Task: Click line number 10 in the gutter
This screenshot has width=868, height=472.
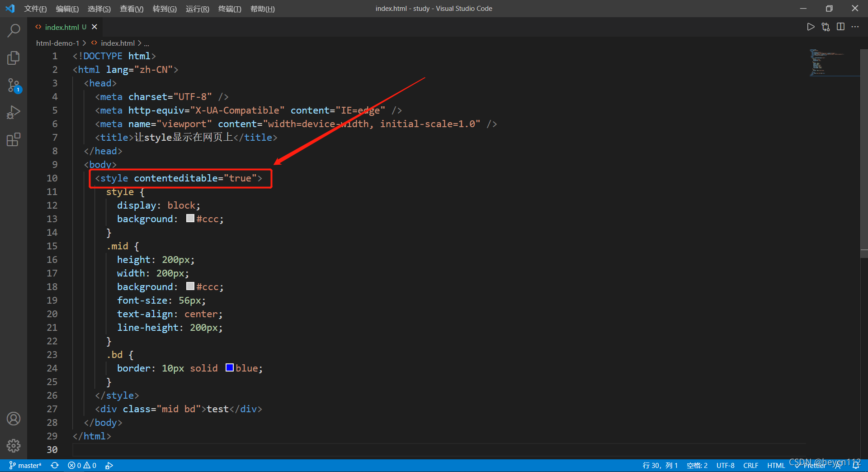Action: pyautogui.click(x=52, y=178)
